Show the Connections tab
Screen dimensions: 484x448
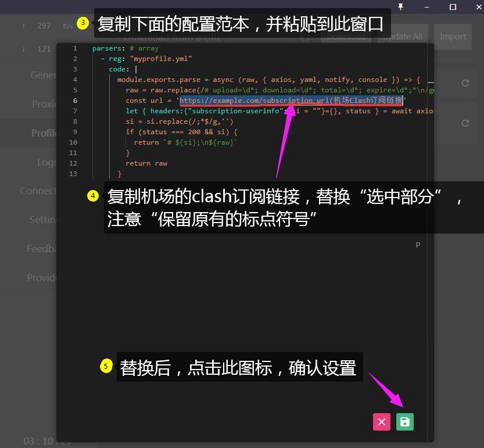(x=38, y=191)
